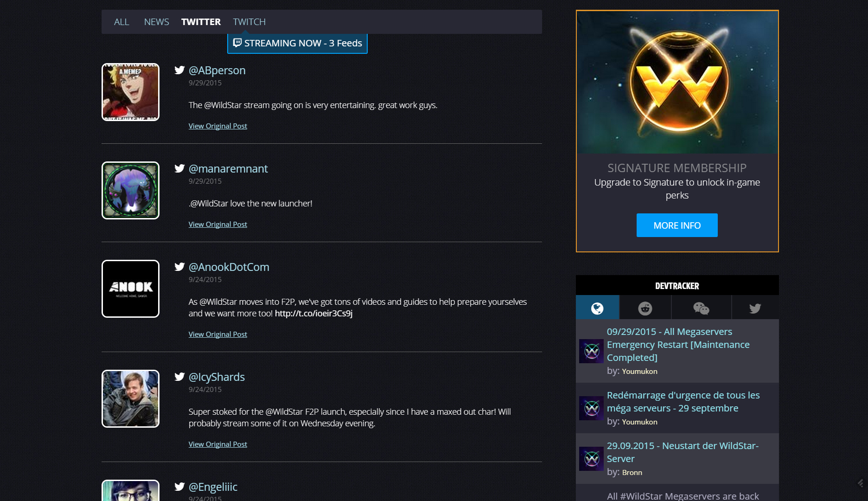The width and height of the screenshot is (868, 501).
Task: Click the feedback icon at right edge
Action: 861,483
